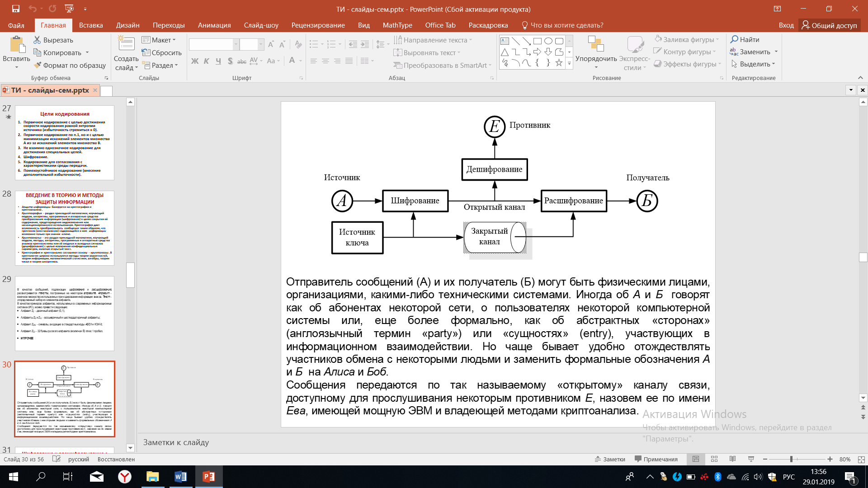Viewport: 868px width, 488px height.
Task: Click Вход sign-in link
Action: pos(786,25)
